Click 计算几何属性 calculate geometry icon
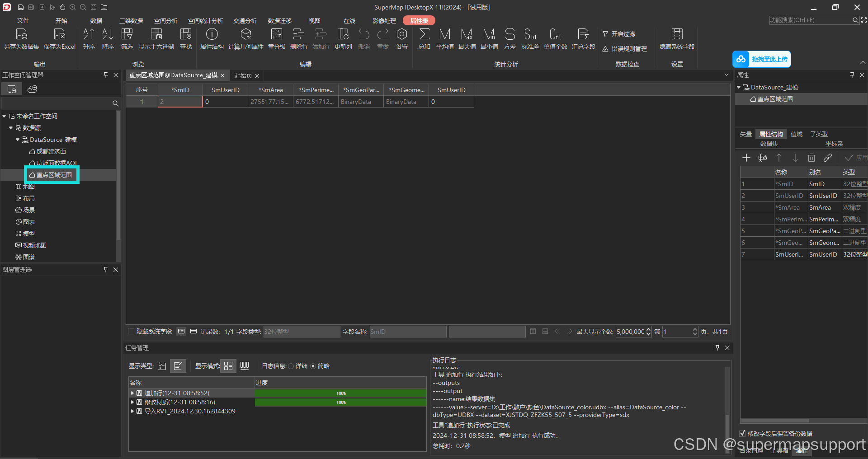This screenshot has height=459, width=868. [x=246, y=34]
